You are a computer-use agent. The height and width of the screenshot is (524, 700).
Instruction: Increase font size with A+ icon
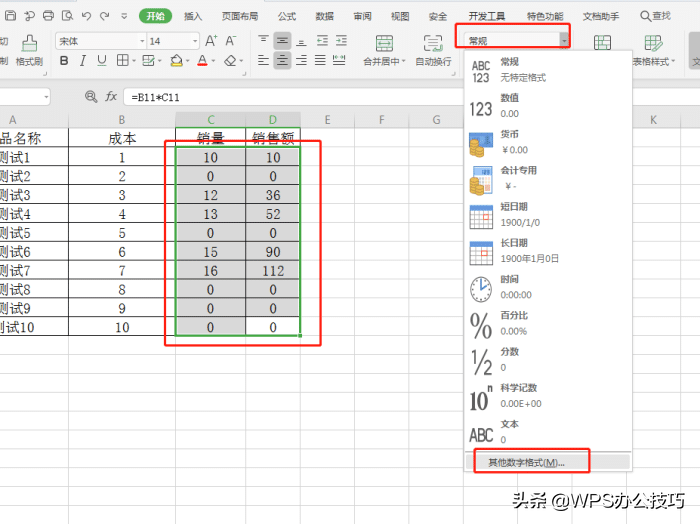click(x=211, y=41)
